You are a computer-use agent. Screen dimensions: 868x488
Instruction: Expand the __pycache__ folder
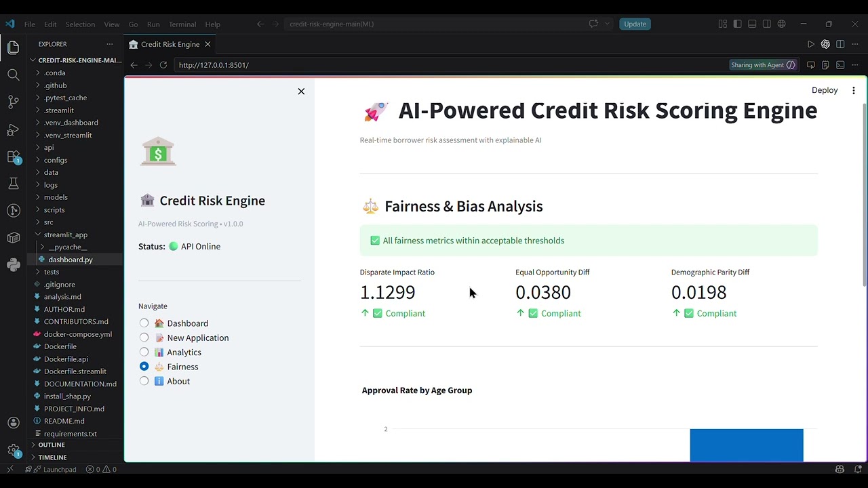point(75,247)
